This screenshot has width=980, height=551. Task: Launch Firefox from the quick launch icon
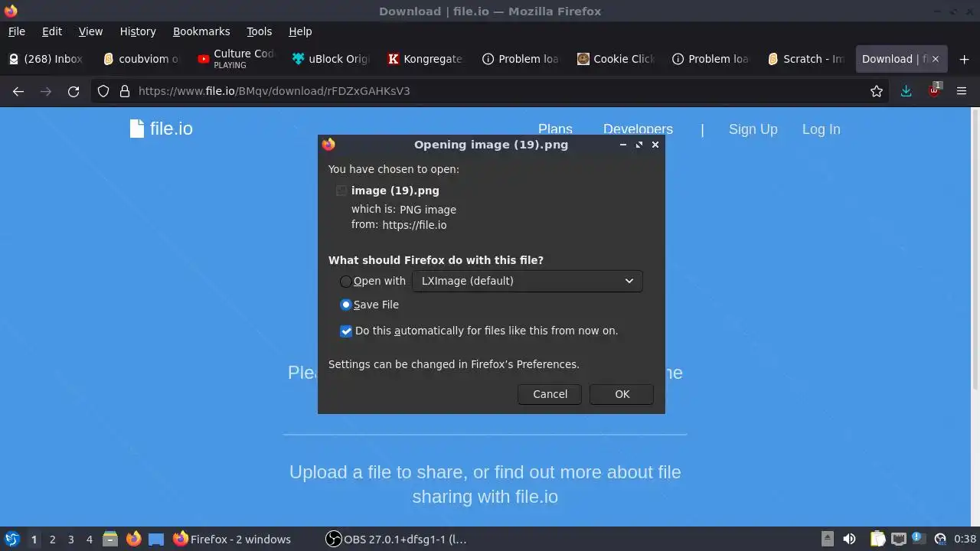pyautogui.click(x=133, y=539)
